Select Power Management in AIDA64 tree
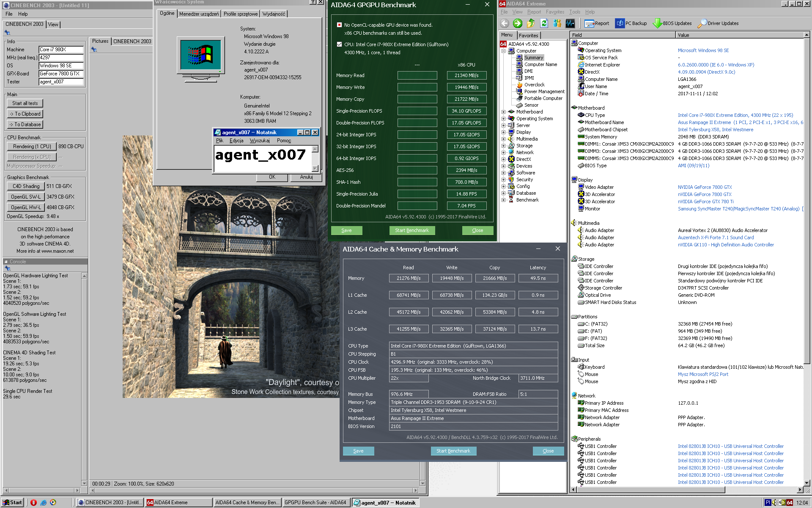This screenshot has height=508, width=812. [x=541, y=91]
